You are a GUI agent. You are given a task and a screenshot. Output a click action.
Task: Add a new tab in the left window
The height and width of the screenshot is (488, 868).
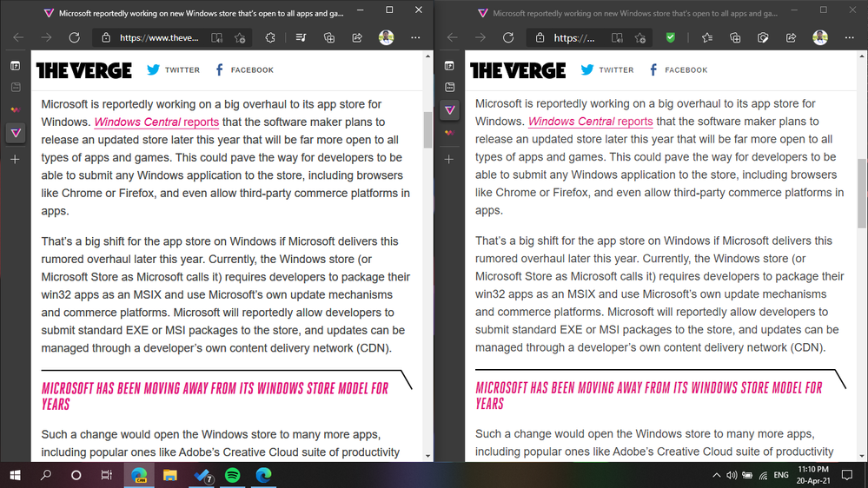pos(15,160)
